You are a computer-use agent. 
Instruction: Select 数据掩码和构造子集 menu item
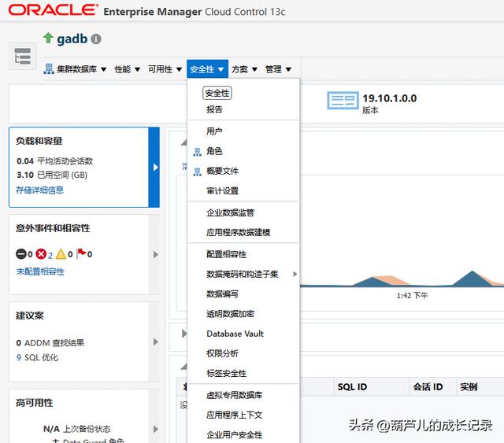(243, 274)
